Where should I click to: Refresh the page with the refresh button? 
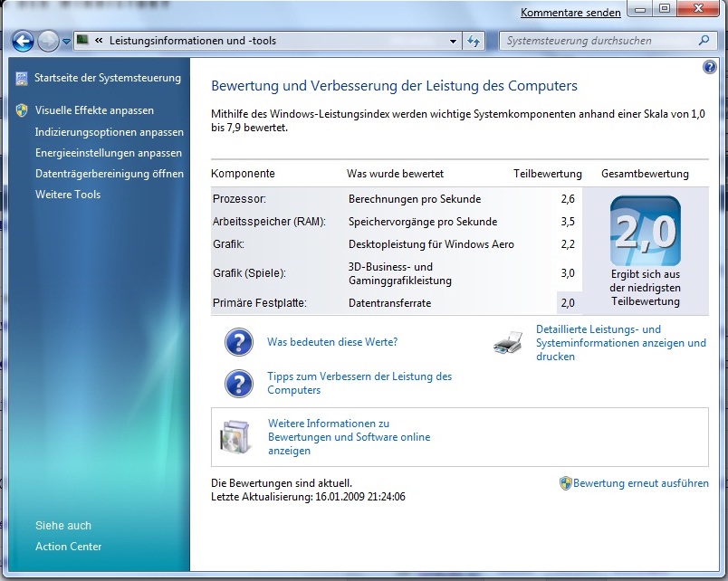tap(474, 42)
